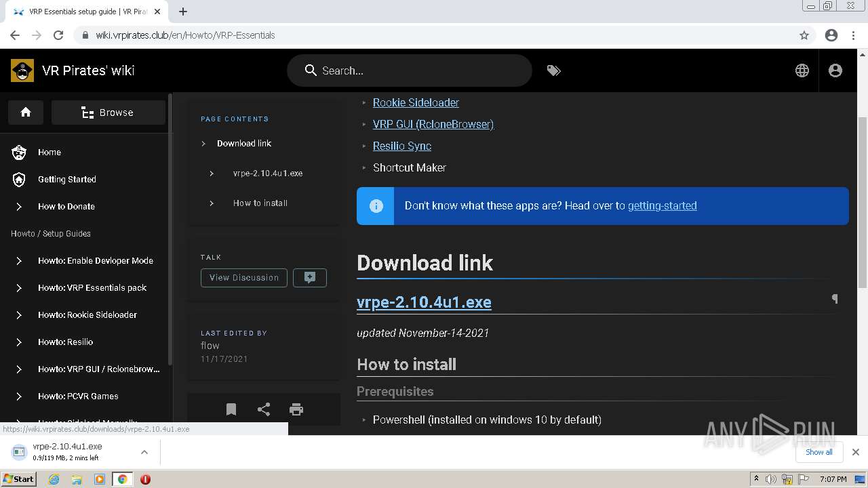868x488 pixels.
Task: Click the pirate Home icon in sidebar
Action: [x=19, y=152]
